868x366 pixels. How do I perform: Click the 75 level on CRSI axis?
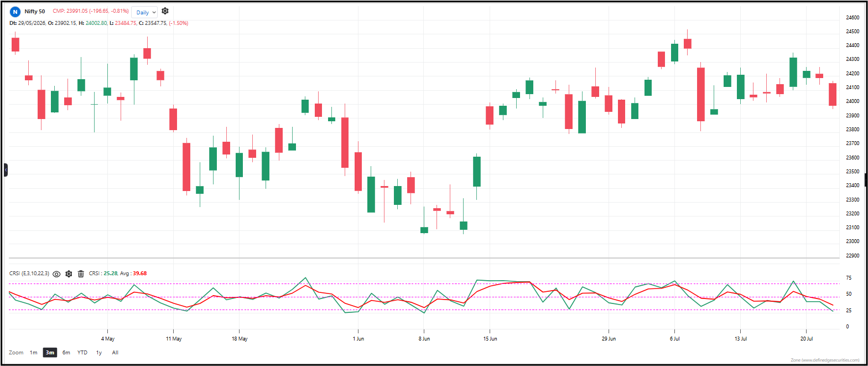tap(849, 279)
